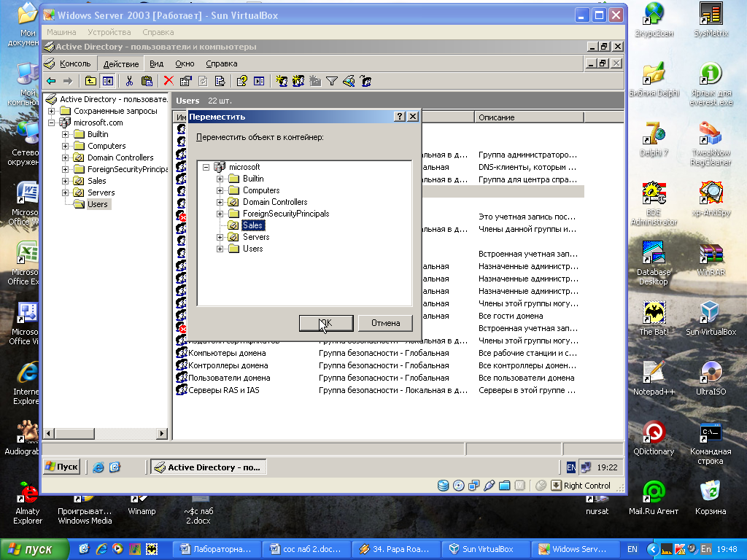Open the Окно menu
Screen dimensions: 747x560
185,63
